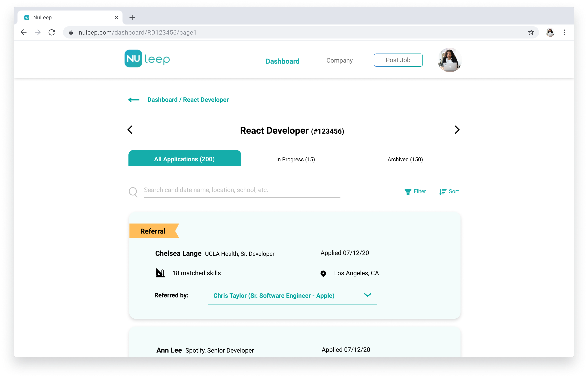Screen dimensions: 588x378
Task: Open Company in top navigation
Action: [339, 61]
